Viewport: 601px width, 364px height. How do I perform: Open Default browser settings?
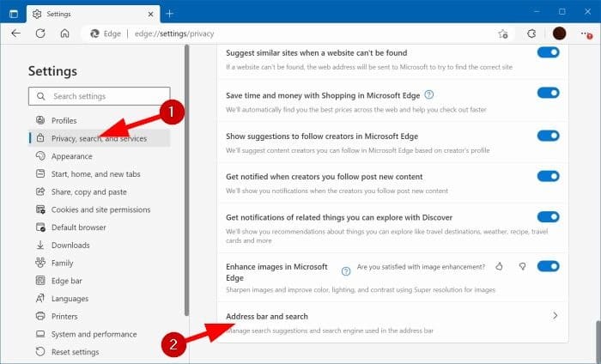coord(100,227)
